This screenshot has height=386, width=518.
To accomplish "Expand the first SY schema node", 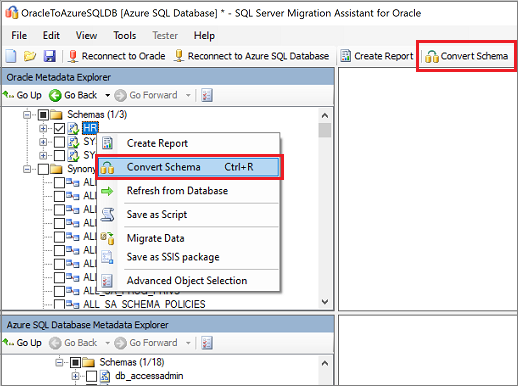I will point(43,142).
